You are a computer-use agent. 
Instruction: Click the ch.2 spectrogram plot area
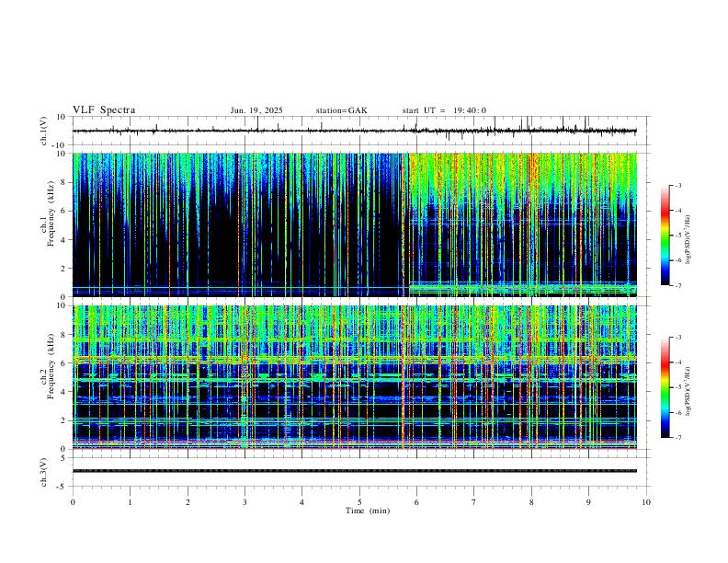pos(354,377)
